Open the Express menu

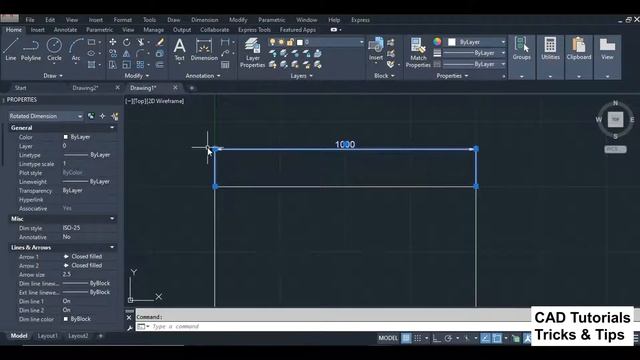click(360, 20)
